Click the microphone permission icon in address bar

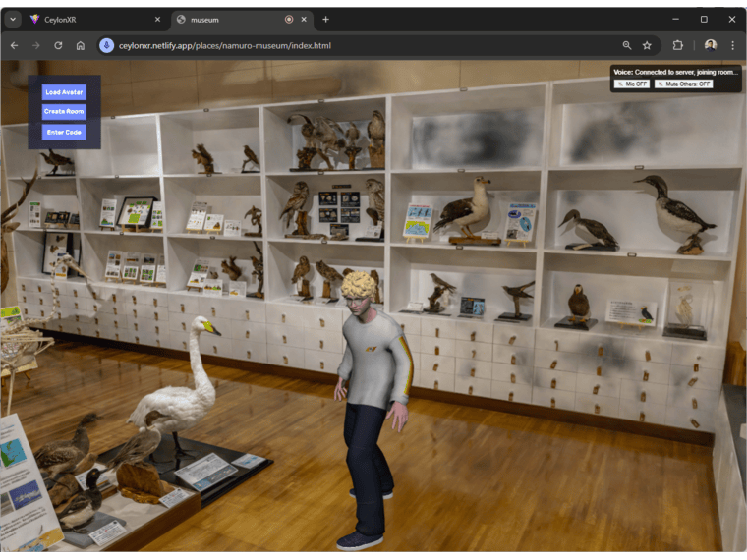[106, 45]
